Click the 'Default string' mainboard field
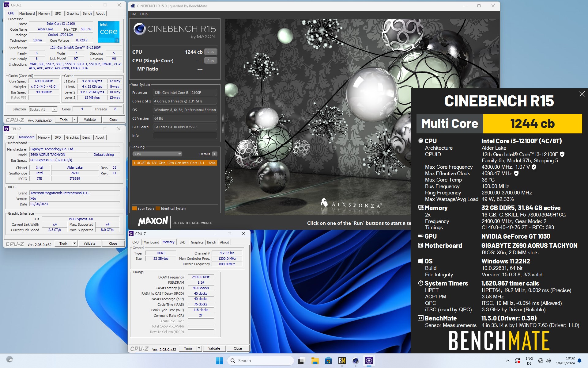The width and height of the screenshot is (588, 368). click(104, 155)
